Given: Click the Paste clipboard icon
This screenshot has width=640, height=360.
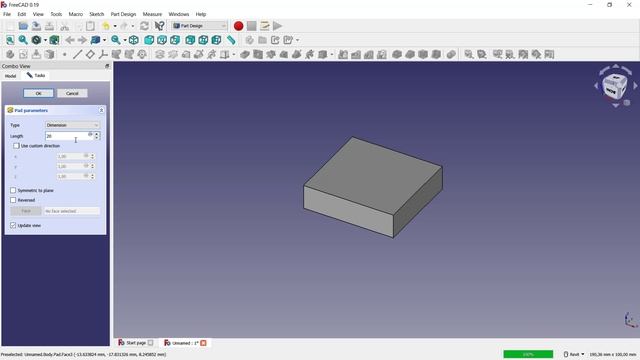Looking at the screenshot, I should pyautogui.click(x=90, y=26).
